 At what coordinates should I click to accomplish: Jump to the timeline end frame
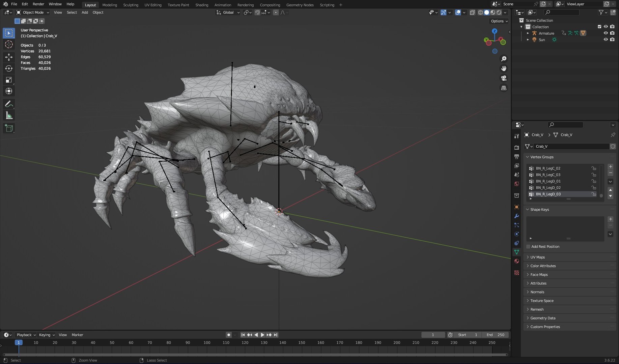click(x=276, y=335)
